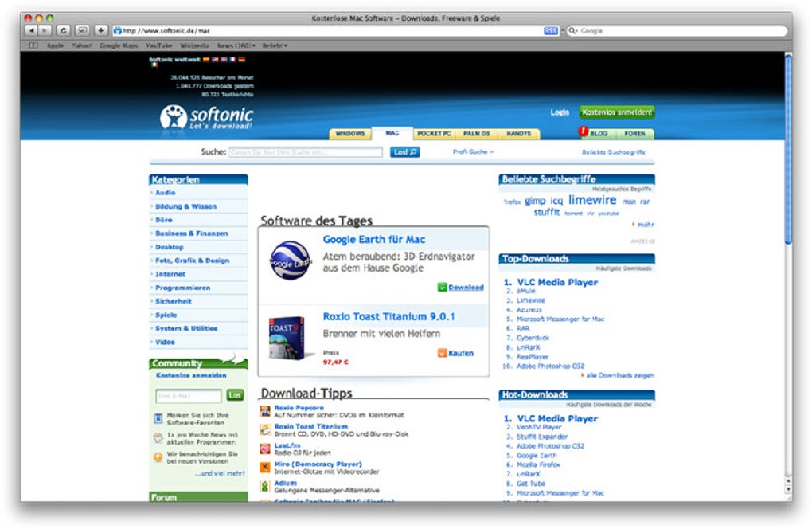Click the Google Earth globe thumbnail

(x=291, y=261)
